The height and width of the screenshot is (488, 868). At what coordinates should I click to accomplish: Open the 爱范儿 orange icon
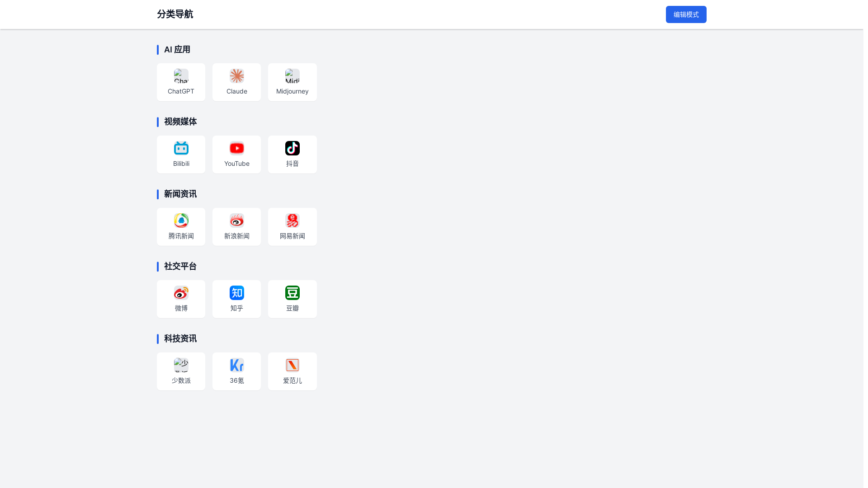click(x=292, y=365)
